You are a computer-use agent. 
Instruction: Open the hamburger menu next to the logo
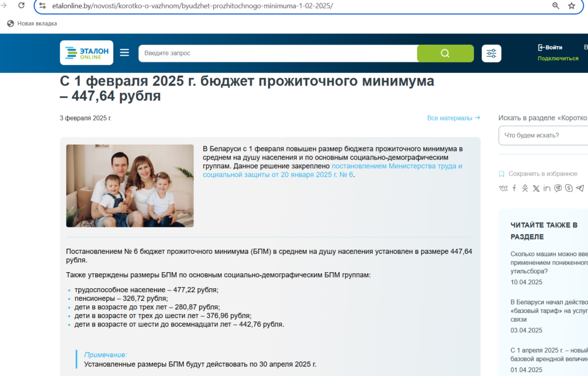click(x=125, y=53)
